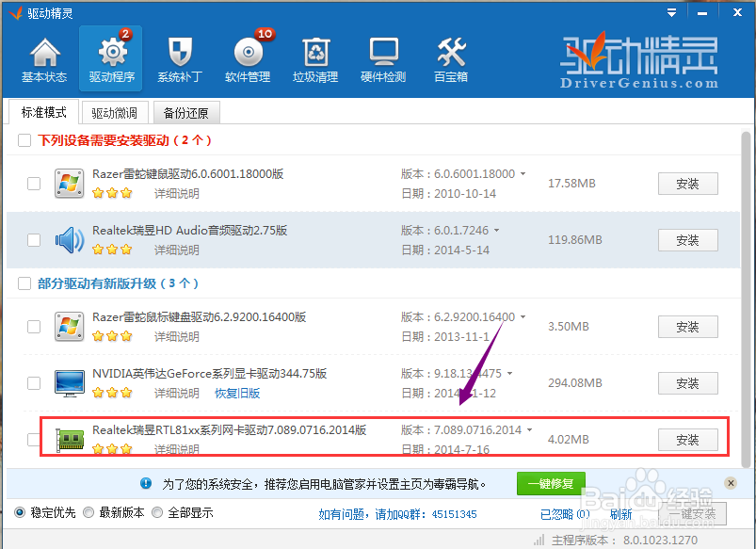Click the Razer雷蛇键鼠驱动 Windows icon

(x=69, y=184)
